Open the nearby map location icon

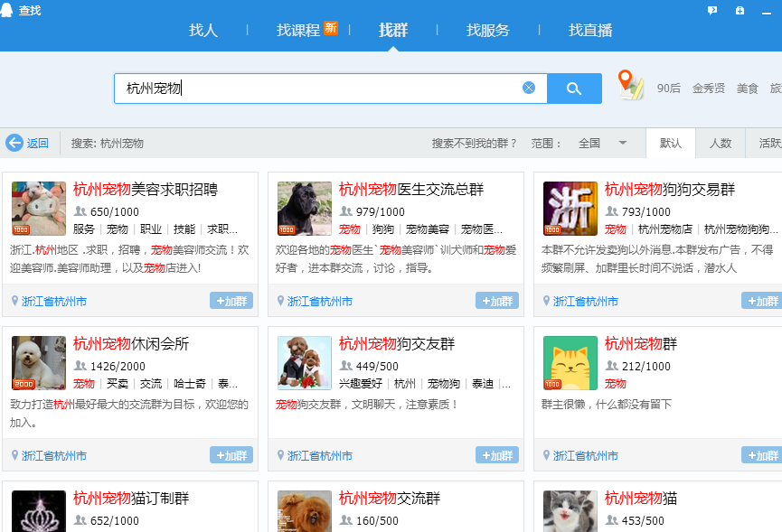coord(630,85)
